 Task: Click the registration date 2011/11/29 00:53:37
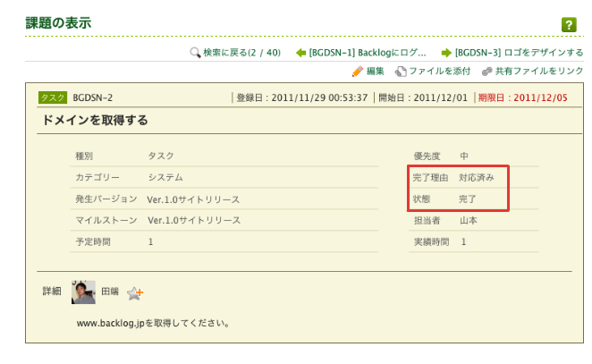[319, 97]
